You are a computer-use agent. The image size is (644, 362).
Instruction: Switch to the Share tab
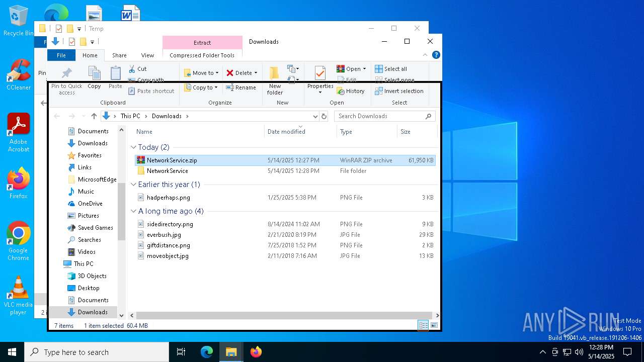[x=119, y=55]
